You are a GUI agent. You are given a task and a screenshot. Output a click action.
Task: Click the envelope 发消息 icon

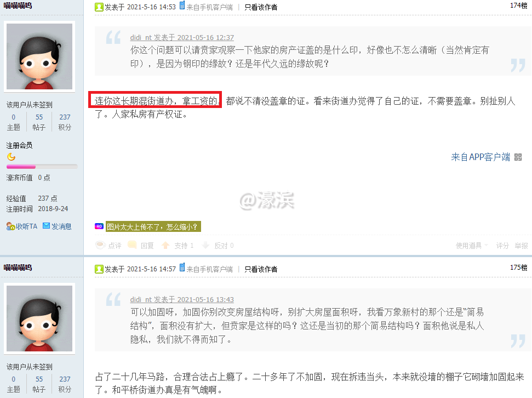[x=46, y=226]
